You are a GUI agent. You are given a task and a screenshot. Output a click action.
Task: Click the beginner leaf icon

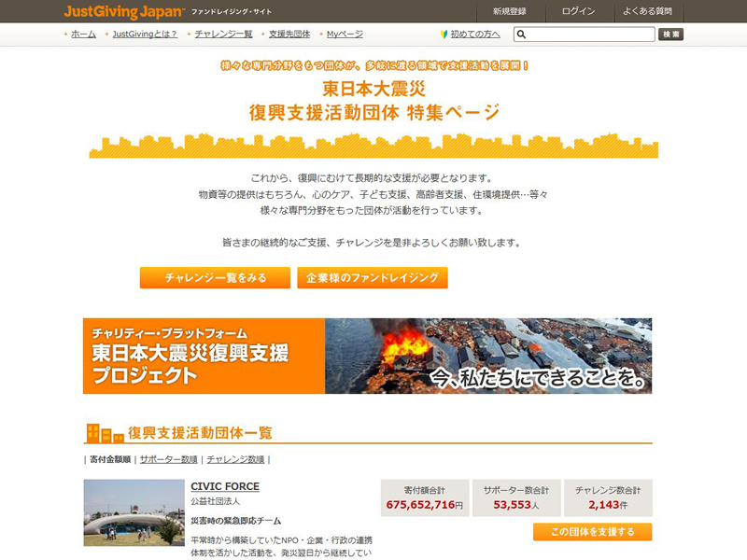(444, 35)
